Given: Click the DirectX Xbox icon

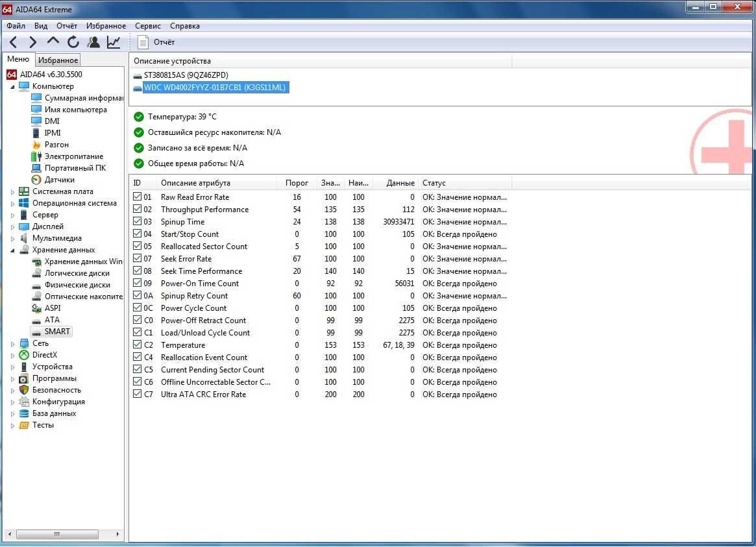Looking at the screenshot, I should [24, 355].
